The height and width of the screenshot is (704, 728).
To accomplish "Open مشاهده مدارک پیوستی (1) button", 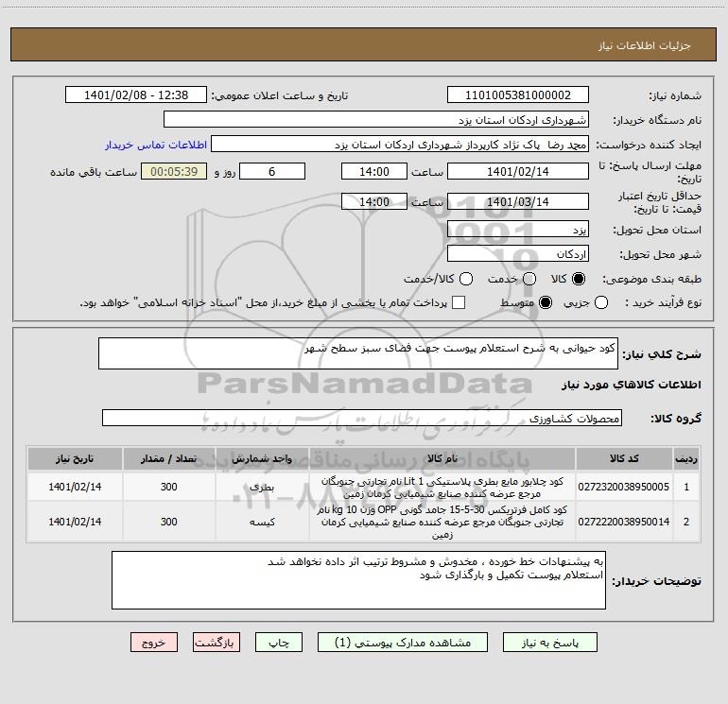I will [403, 643].
